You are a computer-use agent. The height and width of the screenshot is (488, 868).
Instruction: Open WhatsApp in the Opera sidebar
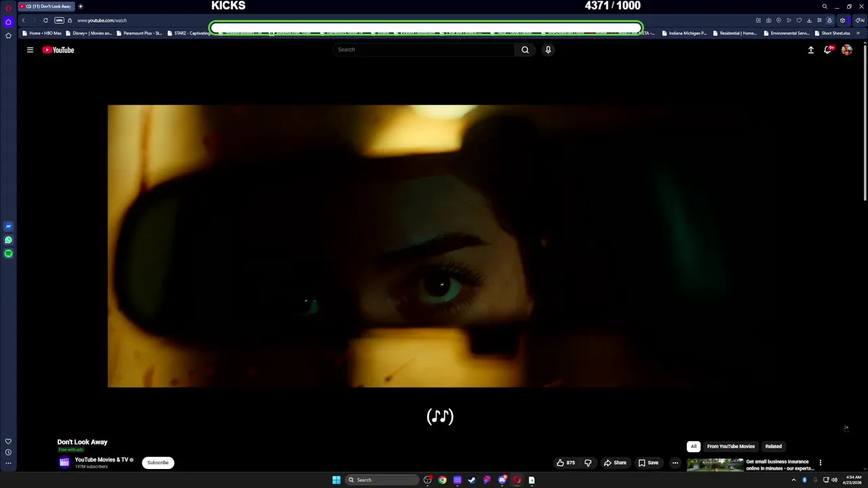[8, 240]
